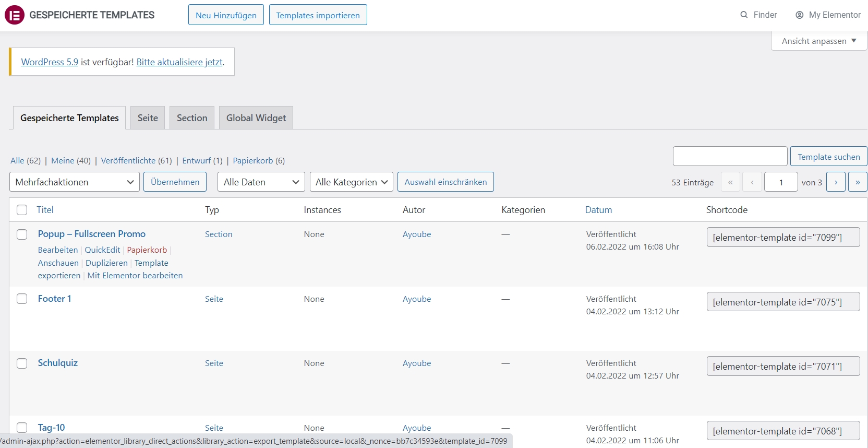This screenshot has width=868, height=448.
Task: Filter by Seite type in Schulquiz row
Action: pyautogui.click(x=214, y=363)
